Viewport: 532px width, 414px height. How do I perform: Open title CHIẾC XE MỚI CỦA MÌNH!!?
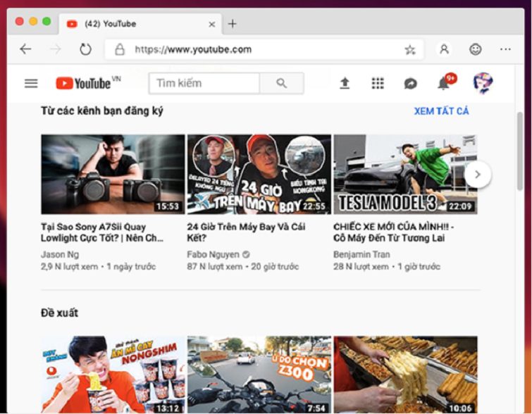pos(394,232)
